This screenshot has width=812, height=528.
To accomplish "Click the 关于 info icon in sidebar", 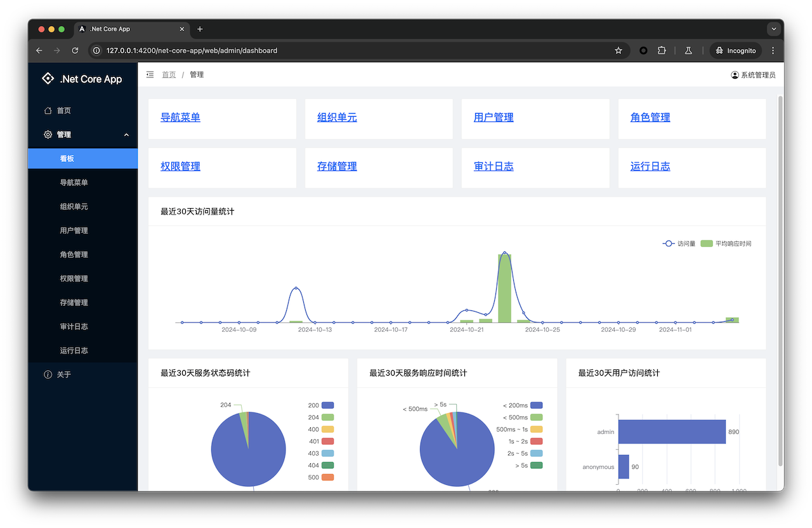I will coord(48,374).
